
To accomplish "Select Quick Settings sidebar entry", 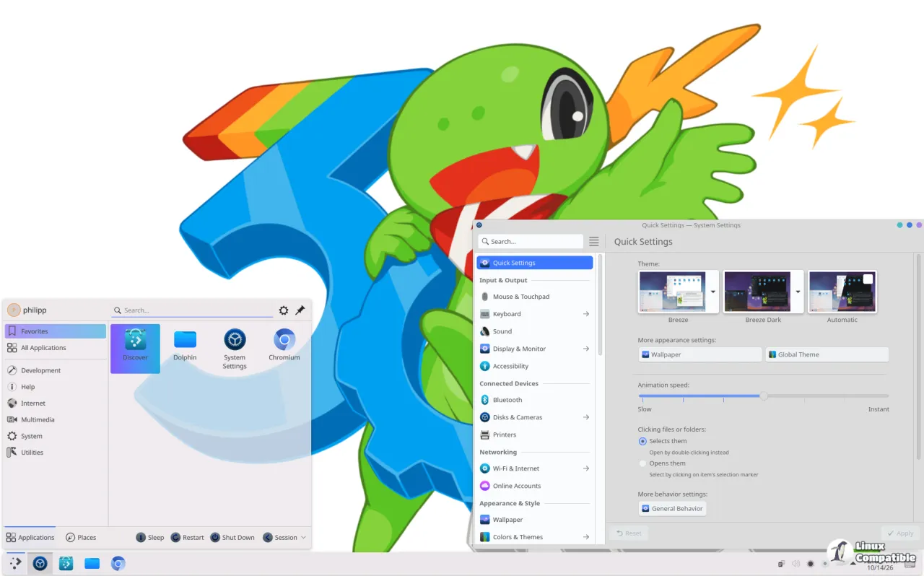I will point(534,263).
